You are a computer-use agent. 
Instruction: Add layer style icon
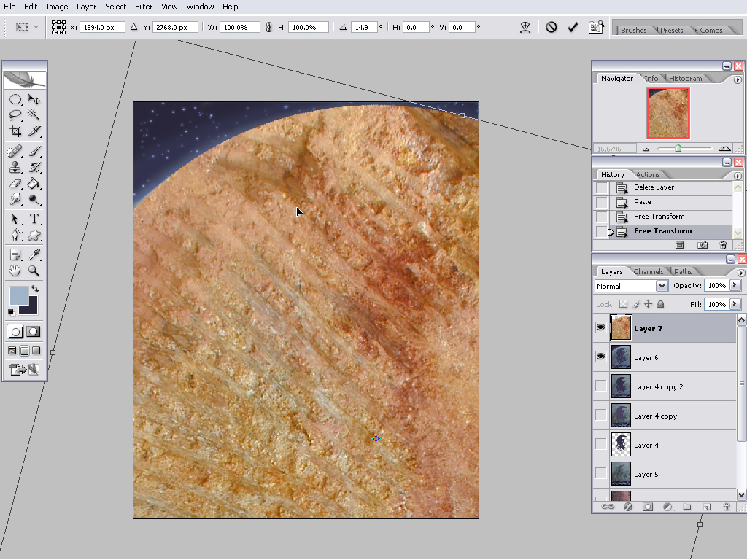[x=628, y=507]
